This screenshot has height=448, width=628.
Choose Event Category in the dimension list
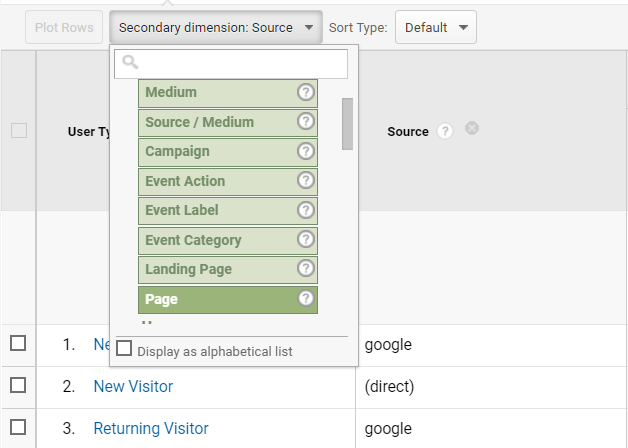point(228,241)
